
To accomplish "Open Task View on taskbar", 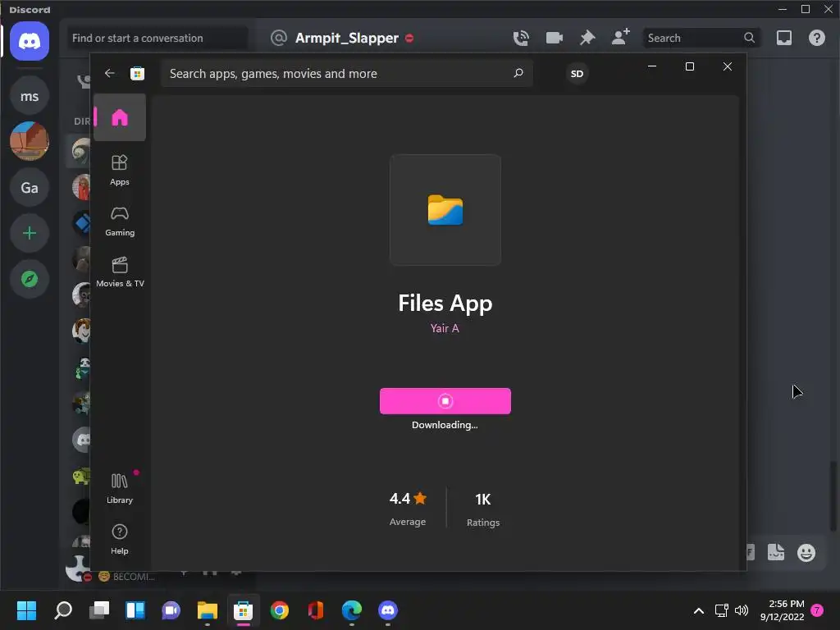I will click(x=99, y=610).
